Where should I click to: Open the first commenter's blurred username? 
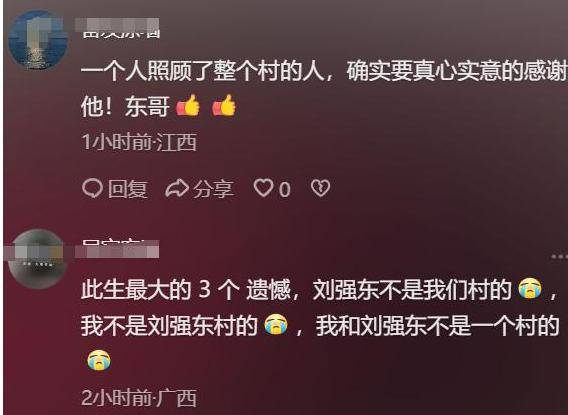[x=117, y=28]
